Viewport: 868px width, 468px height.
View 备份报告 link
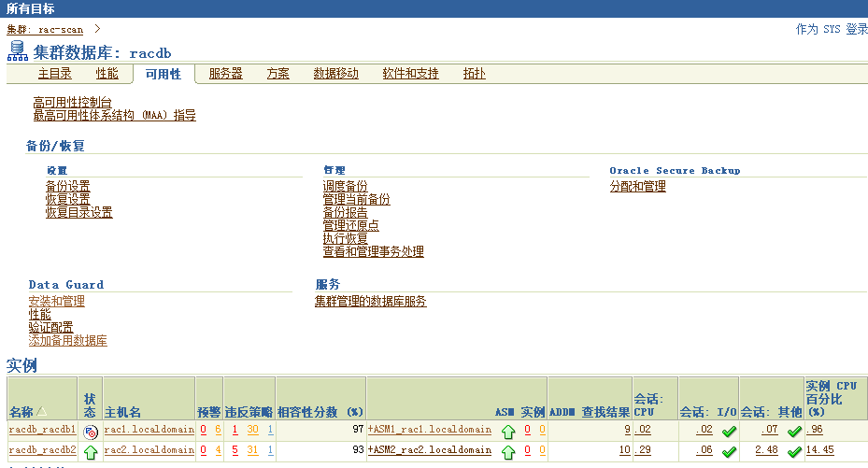(x=346, y=212)
